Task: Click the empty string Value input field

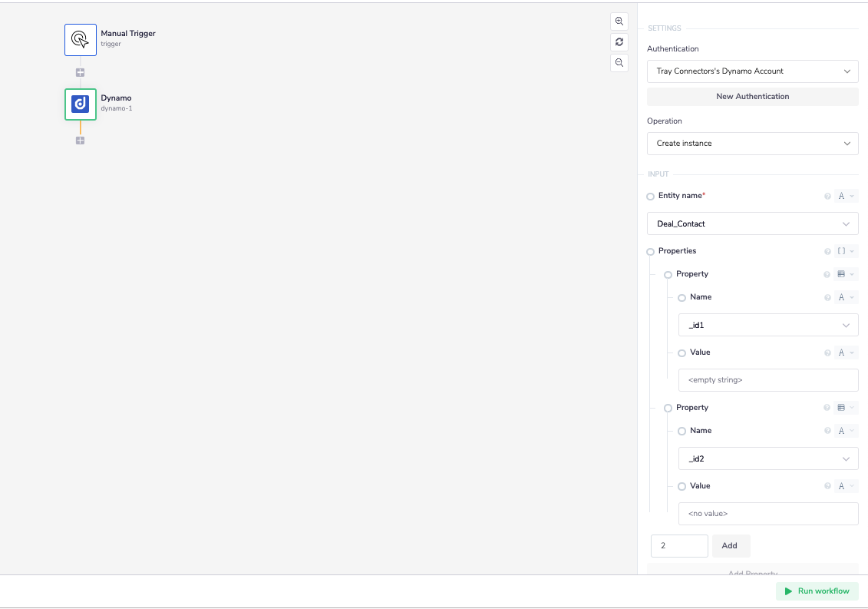Action: click(767, 380)
